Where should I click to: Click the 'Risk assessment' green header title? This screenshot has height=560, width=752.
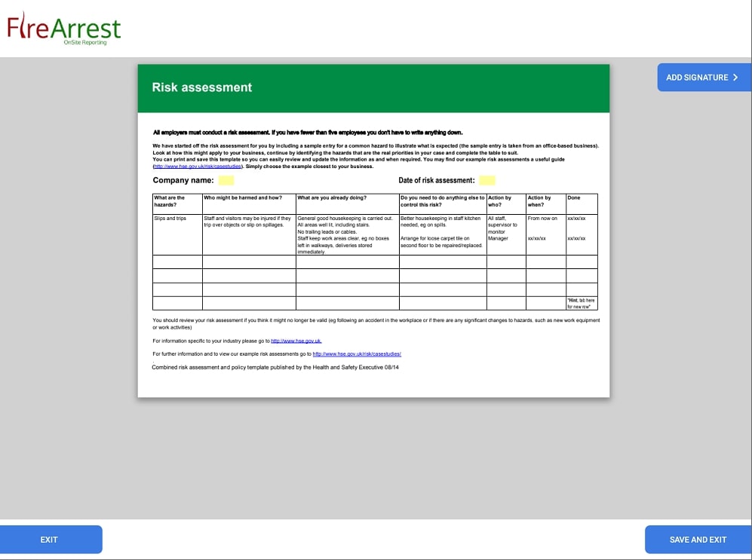(x=202, y=87)
